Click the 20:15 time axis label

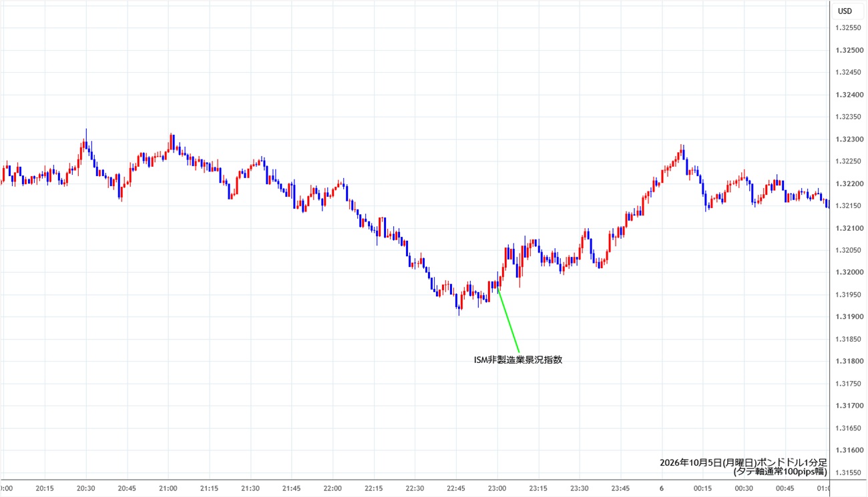45,488
